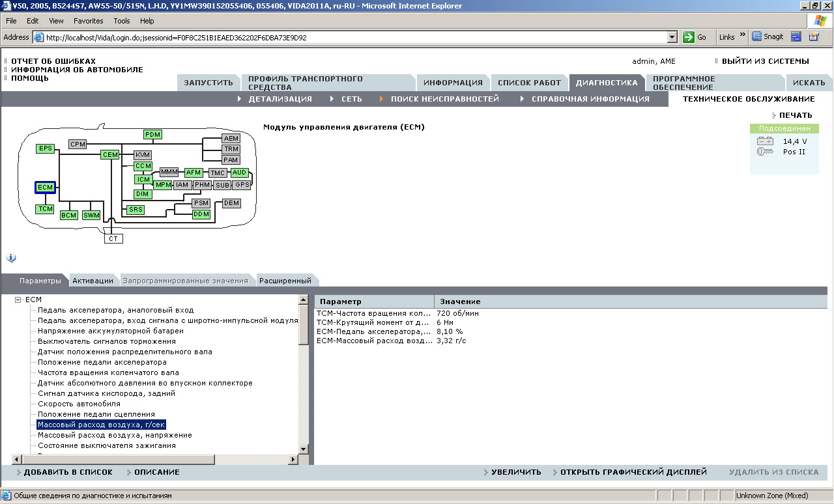Click ДОБАВИТЬ В СПИСОК button
Viewport: 834px width, 504px height.
[x=68, y=472]
